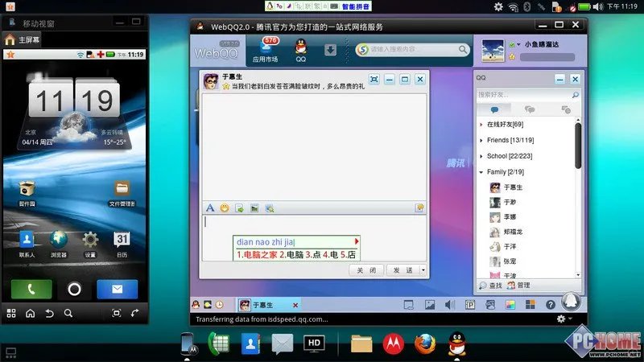Image resolution: width=644 pixels, height=362 pixels.
Task: Click the screenshot capture icon in chat toolbar
Action: (x=270, y=208)
